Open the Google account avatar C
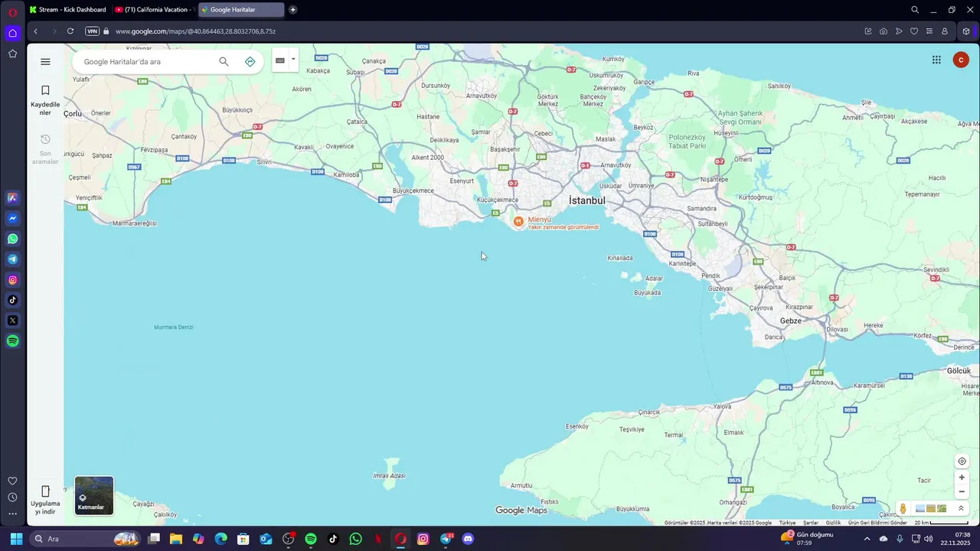 click(x=961, y=60)
